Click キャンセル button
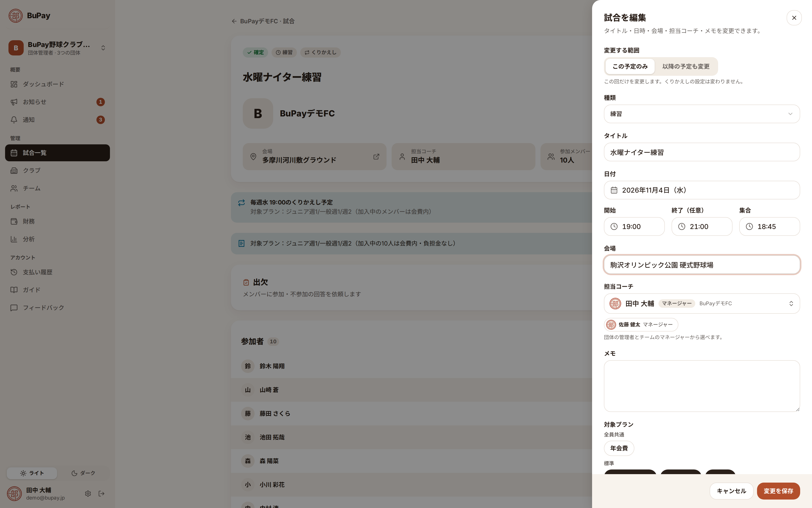The image size is (812, 508). (731, 491)
